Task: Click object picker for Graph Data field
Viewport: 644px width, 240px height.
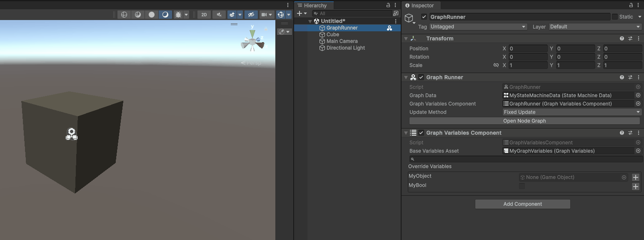Action: (638, 96)
